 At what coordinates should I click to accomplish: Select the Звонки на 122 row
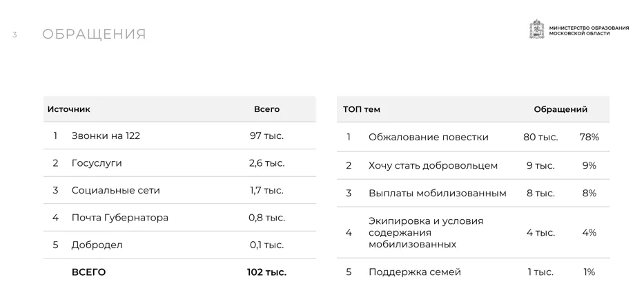tap(179, 135)
